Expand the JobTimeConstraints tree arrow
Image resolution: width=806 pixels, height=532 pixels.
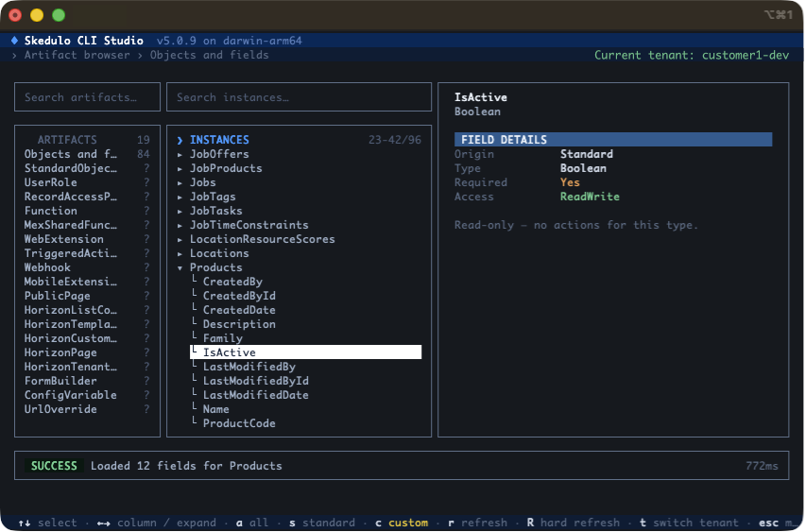(180, 225)
